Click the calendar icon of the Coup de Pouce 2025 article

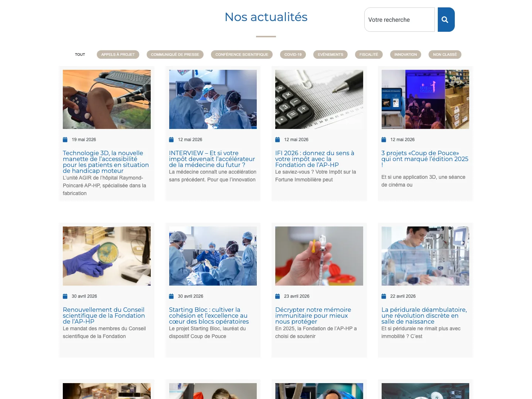point(384,140)
